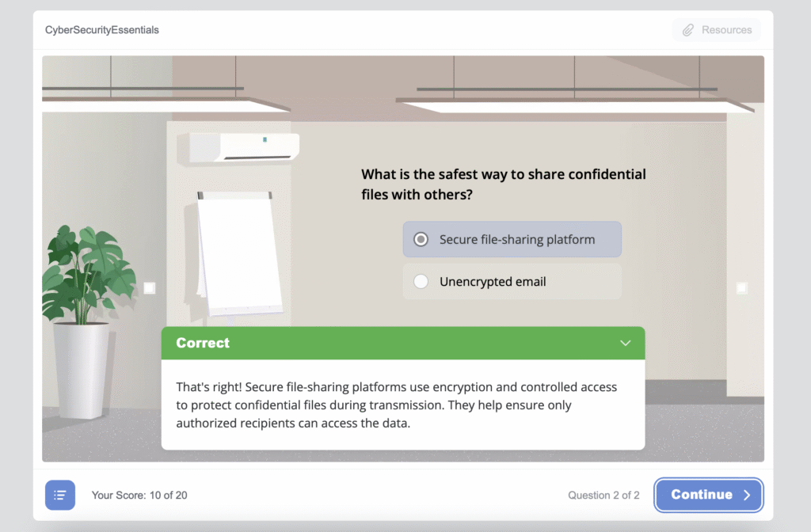The image size is (811, 532).
Task: Open the course menu list icon
Action: pyautogui.click(x=60, y=495)
